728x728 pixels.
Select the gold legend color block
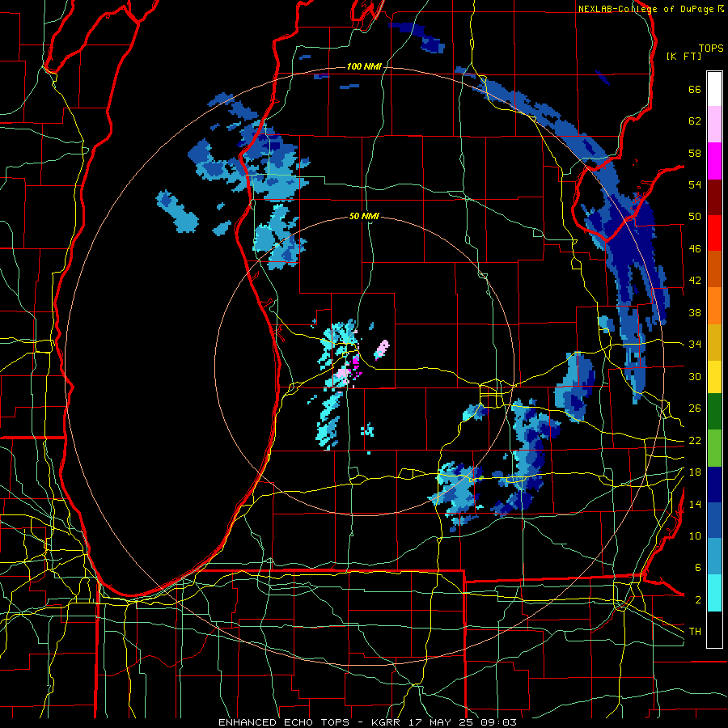point(714,342)
